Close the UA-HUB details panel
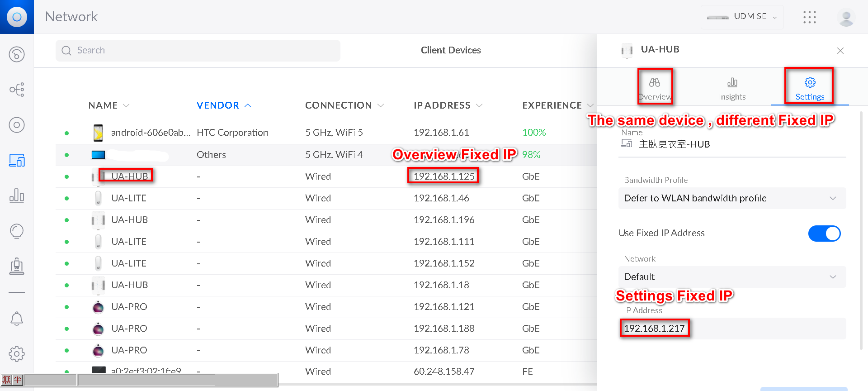This screenshot has height=391, width=868. pos(840,51)
